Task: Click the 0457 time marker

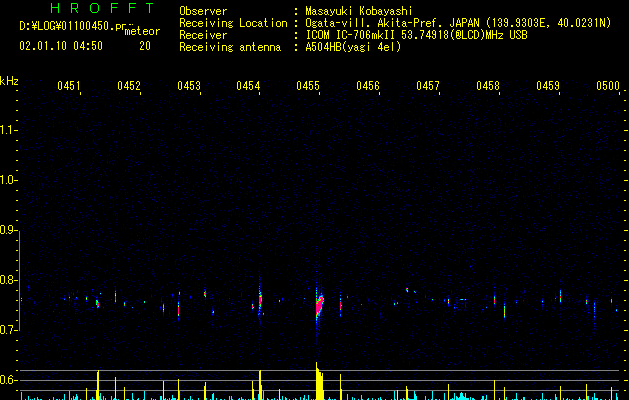Action: (428, 86)
